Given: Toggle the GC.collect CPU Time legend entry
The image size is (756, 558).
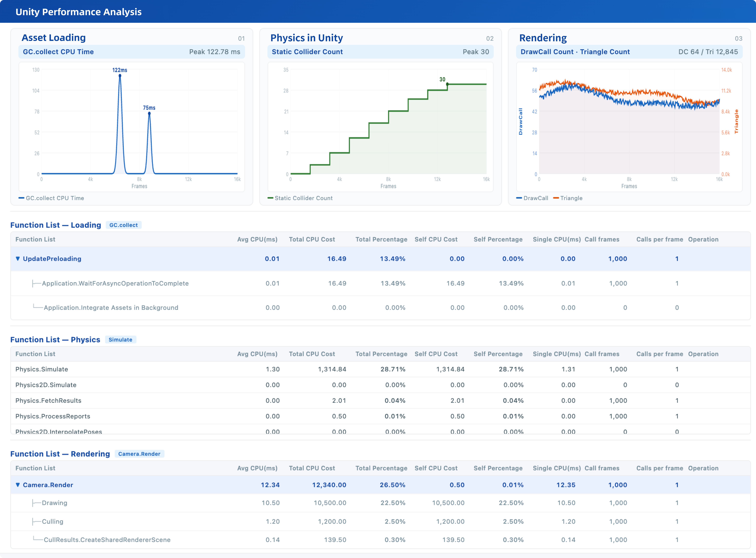Looking at the screenshot, I should click(51, 198).
